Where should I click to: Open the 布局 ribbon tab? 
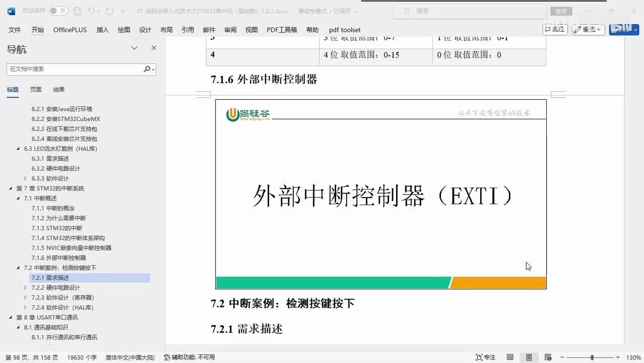point(166,30)
